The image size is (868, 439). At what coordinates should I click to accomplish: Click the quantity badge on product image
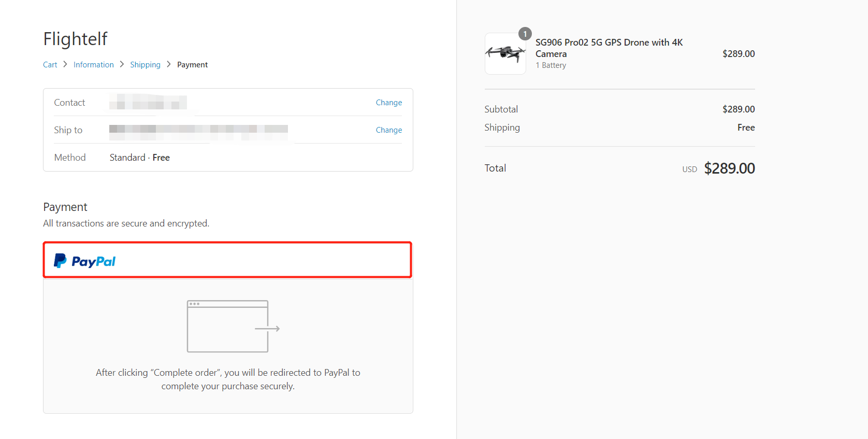click(525, 34)
